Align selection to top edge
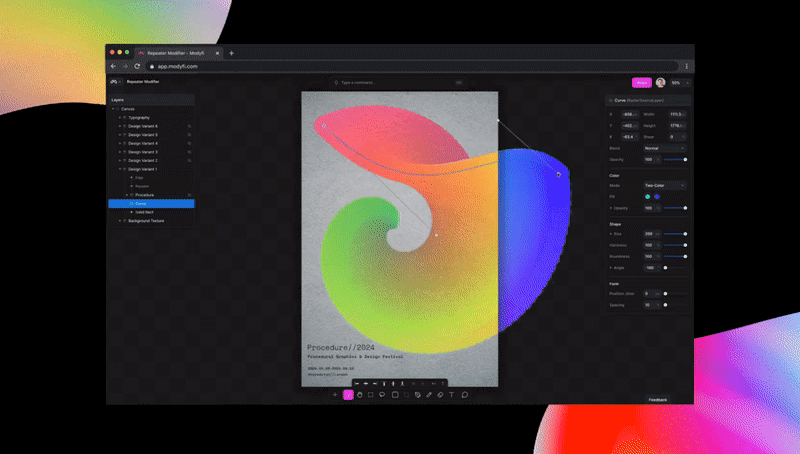800x454 pixels. point(384,384)
